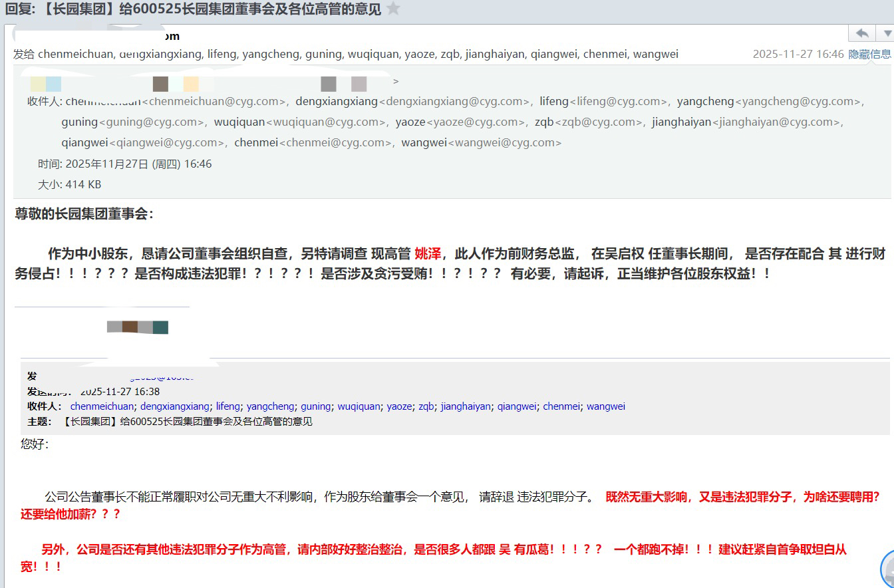The height and width of the screenshot is (588, 894).
Task: Open chenmei link in quoted message recipients
Action: 561,406
